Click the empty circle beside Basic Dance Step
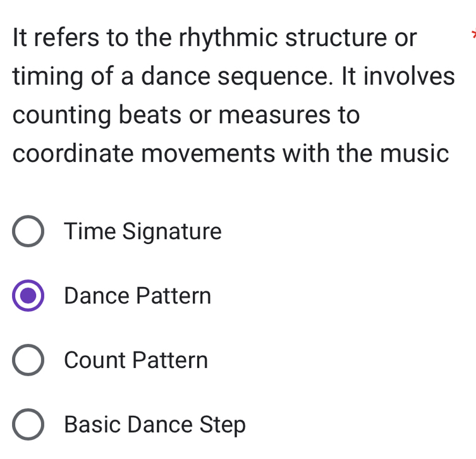476x459 pixels. pyautogui.click(x=28, y=425)
